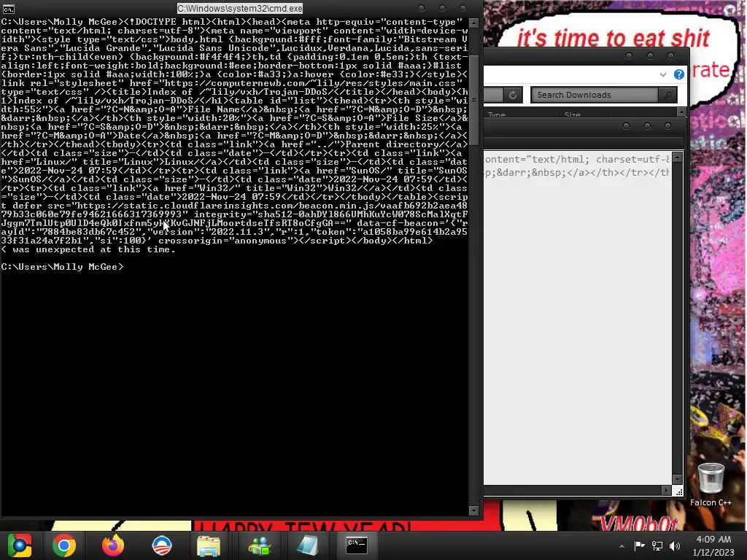Open the network tray icon
The image size is (747, 560).
(657, 545)
